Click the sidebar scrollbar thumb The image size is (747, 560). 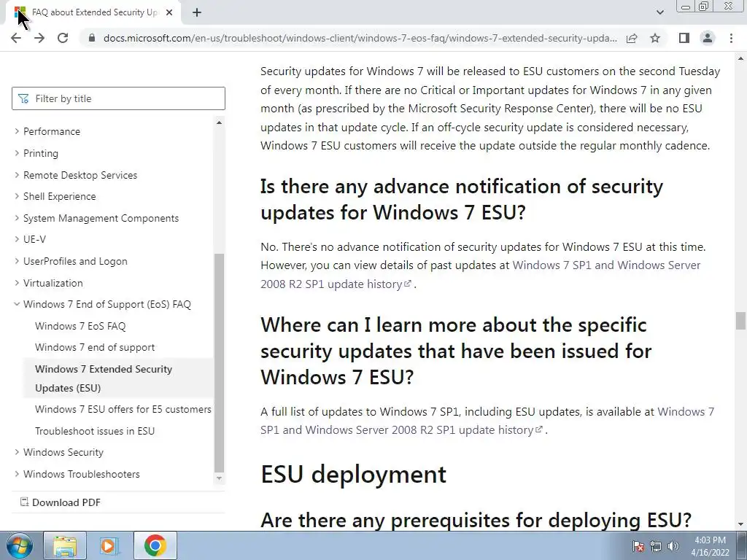click(219, 362)
